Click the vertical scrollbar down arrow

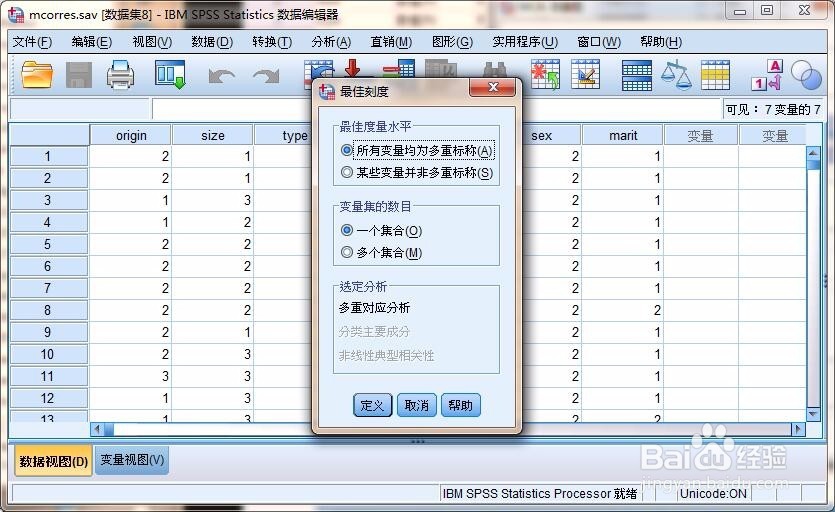(x=813, y=413)
